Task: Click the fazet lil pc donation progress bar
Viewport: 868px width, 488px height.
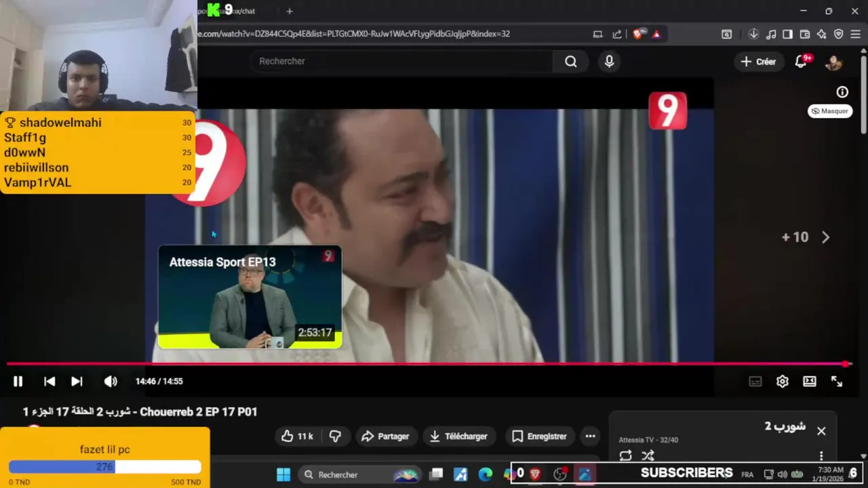Action: click(105, 467)
